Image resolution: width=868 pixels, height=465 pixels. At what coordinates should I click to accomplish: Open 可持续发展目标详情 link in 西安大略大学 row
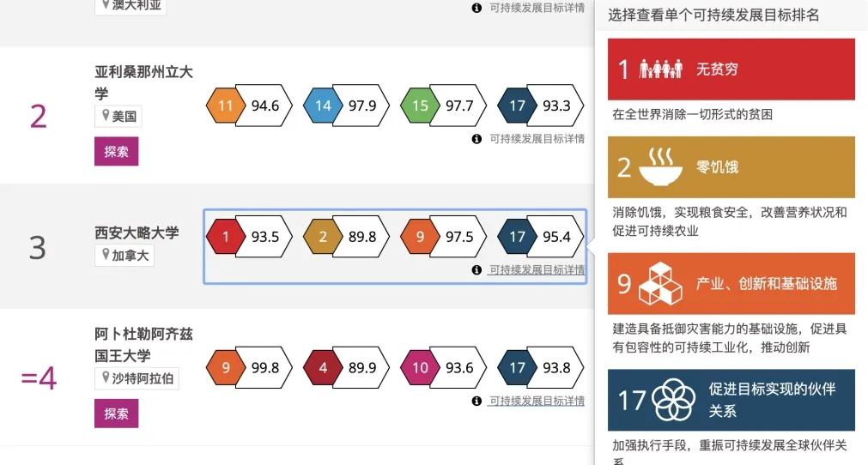coord(537,270)
